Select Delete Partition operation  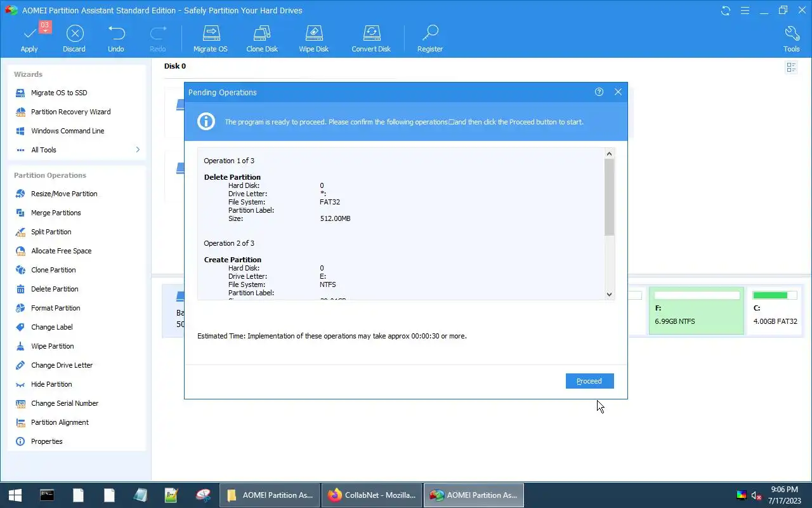(55, 289)
